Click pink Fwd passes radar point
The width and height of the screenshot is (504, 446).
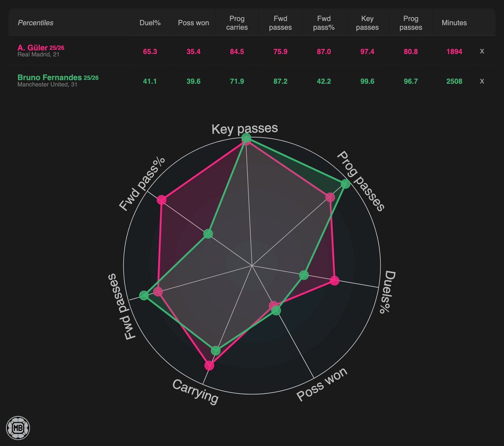click(158, 292)
